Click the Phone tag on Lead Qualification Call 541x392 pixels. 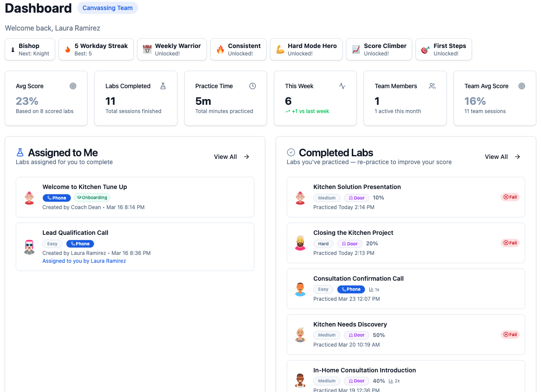(x=80, y=244)
